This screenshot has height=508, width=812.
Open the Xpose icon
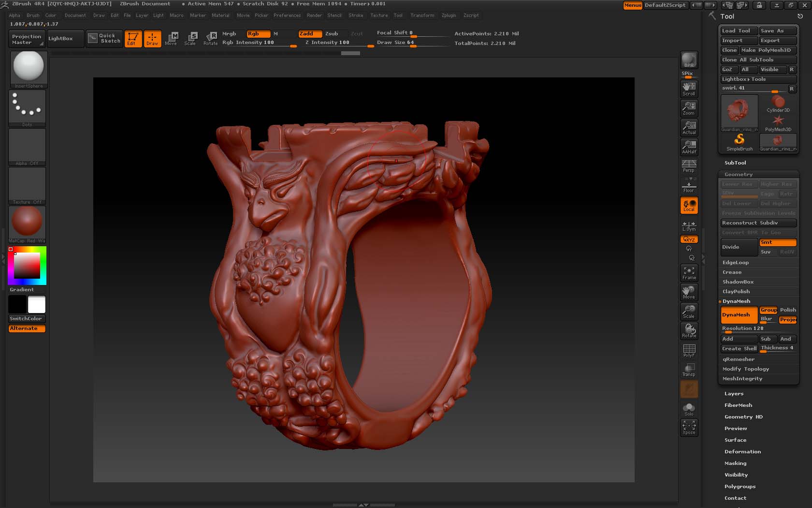(689, 428)
